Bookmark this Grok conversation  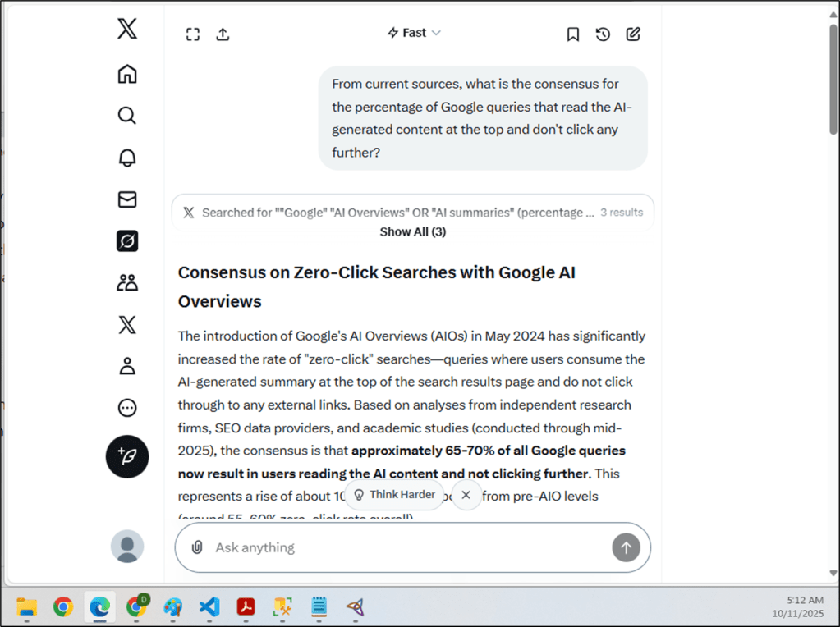coord(573,34)
